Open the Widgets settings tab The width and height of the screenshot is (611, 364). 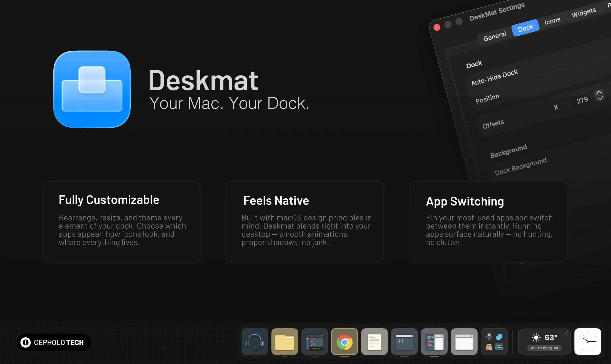coord(583,12)
